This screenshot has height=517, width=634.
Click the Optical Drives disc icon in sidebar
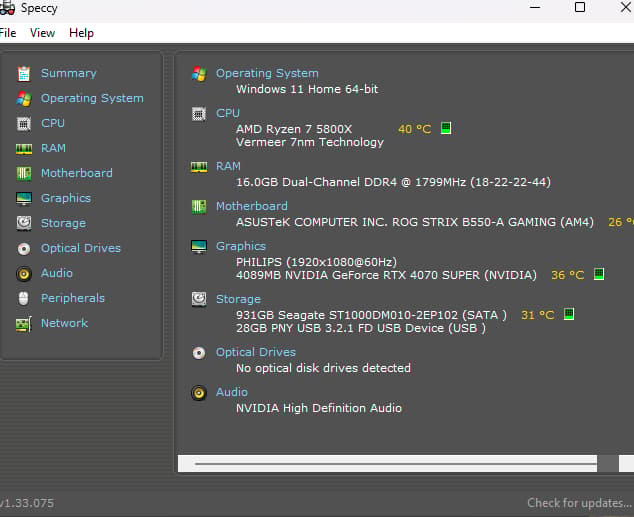24,249
